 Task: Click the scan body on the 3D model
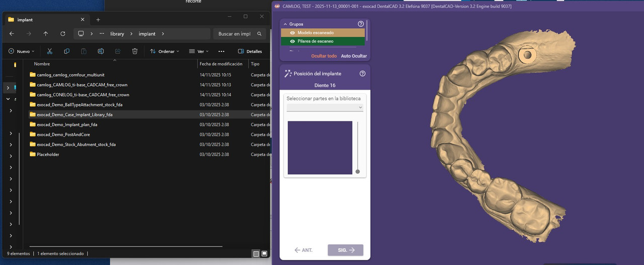point(527,54)
